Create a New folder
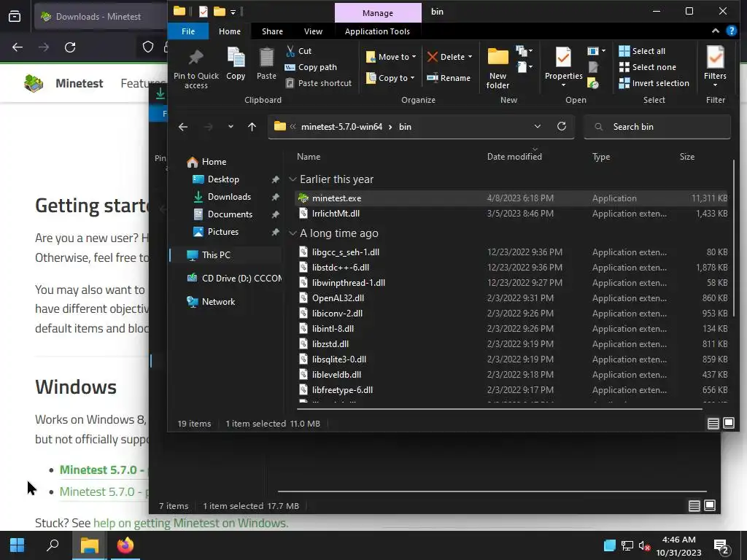The width and height of the screenshot is (747, 560). (498, 68)
